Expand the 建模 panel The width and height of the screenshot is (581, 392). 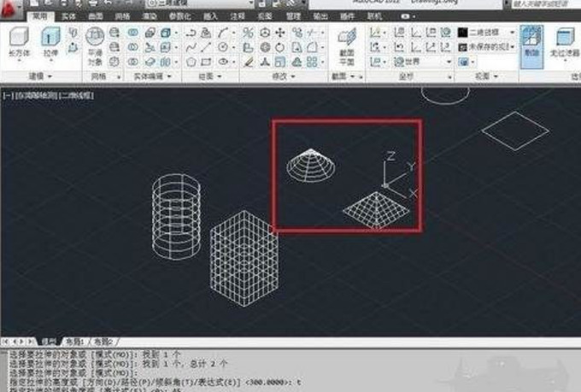(34, 77)
